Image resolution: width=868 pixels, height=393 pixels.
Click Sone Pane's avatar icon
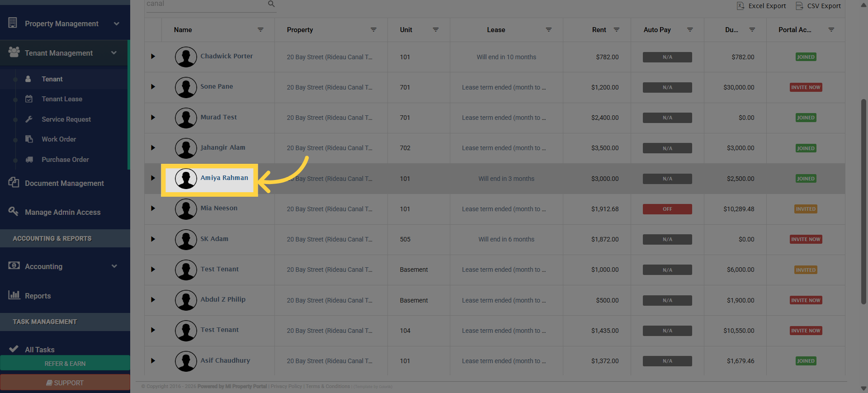(186, 87)
